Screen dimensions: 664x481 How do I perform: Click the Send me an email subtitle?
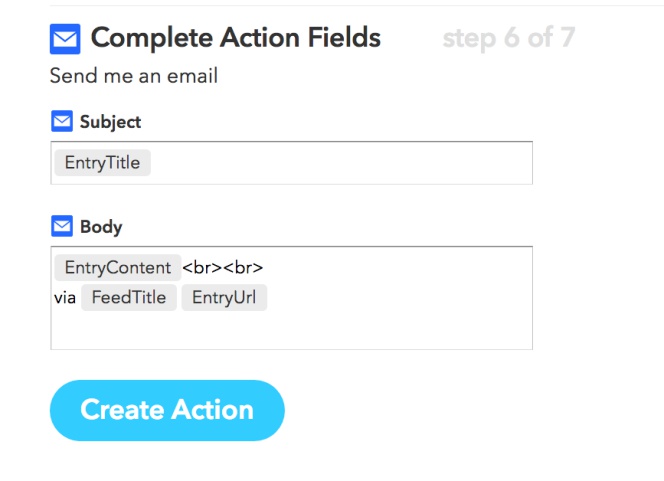tap(134, 76)
